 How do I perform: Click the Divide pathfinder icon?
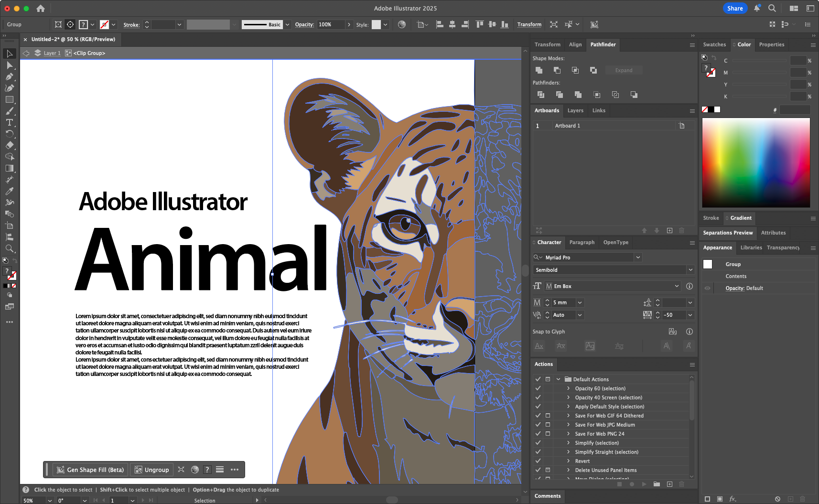click(x=541, y=95)
